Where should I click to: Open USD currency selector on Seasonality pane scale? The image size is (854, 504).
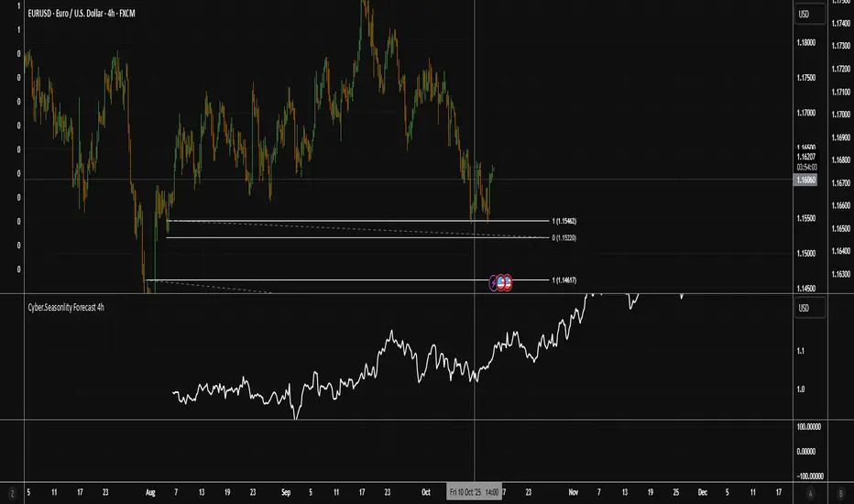click(810, 308)
